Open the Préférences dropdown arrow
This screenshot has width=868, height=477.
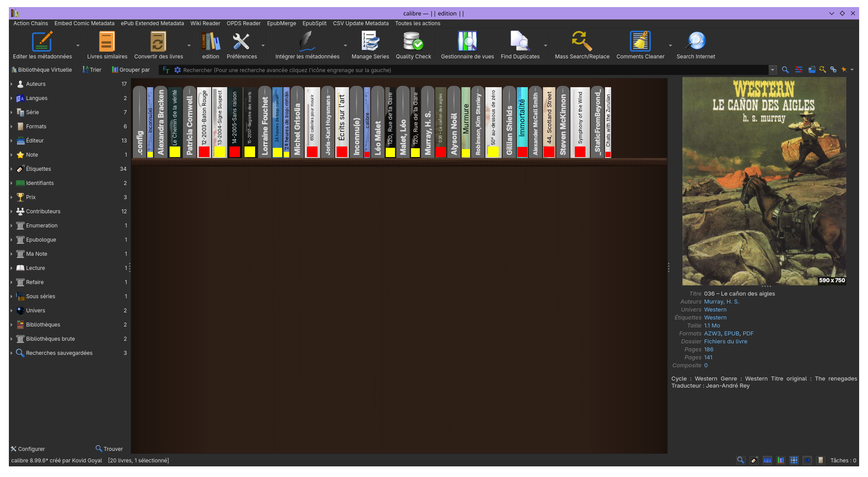(263, 46)
